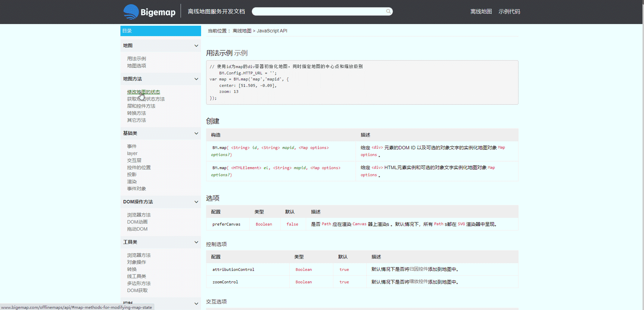This screenshot has height=310, width=644.
Task: Go to layer sidebar entry
Action: (132, 153)
